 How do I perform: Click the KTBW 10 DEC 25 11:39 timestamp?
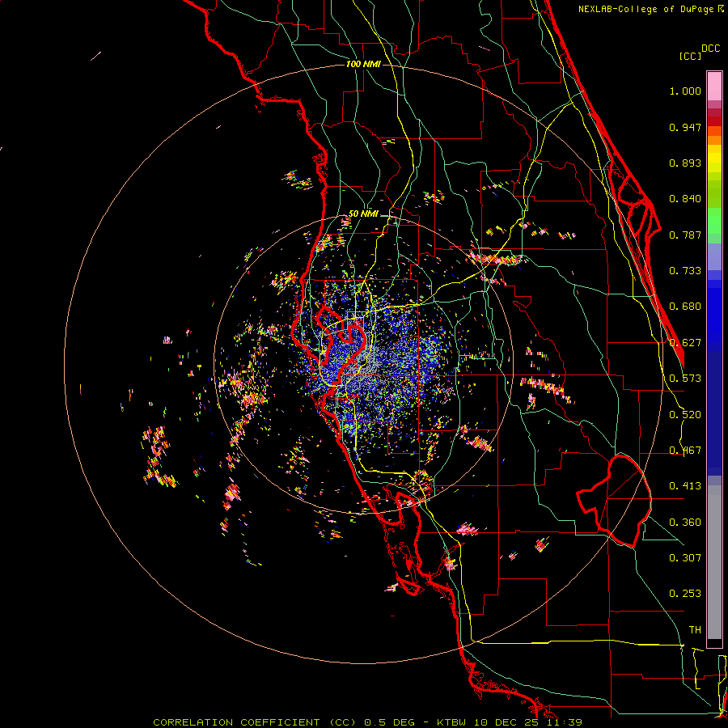click(x=509, y=722)
